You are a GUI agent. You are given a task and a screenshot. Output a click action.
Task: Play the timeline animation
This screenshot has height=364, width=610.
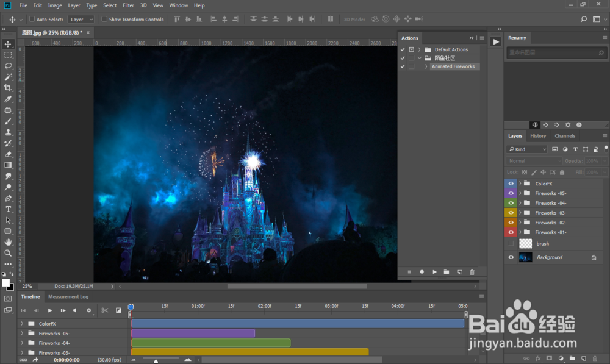coord(50,310)
